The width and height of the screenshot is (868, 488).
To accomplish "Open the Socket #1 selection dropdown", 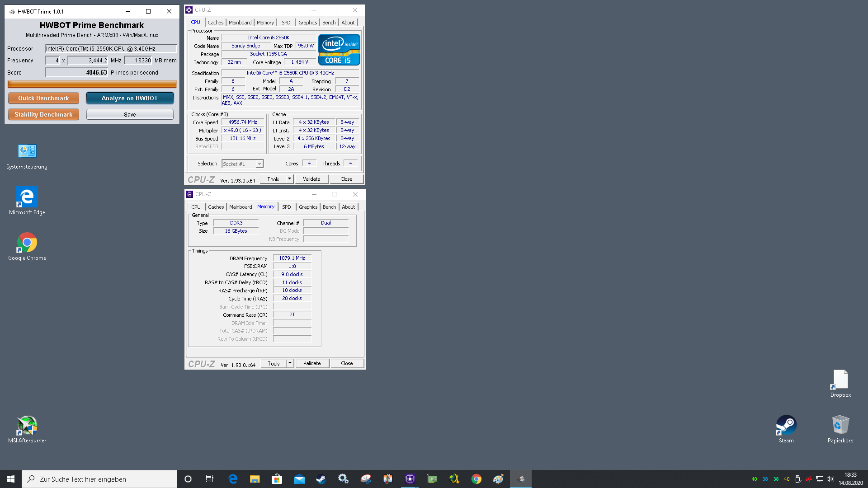I will [242, 164].
